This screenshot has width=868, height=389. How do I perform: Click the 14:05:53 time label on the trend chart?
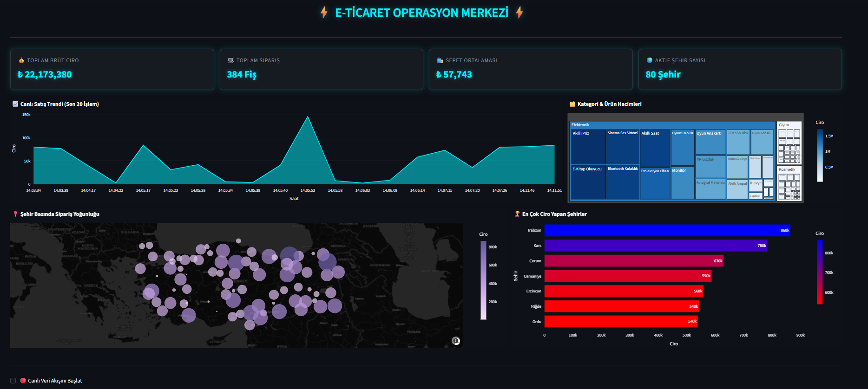(x=308, y=190)
